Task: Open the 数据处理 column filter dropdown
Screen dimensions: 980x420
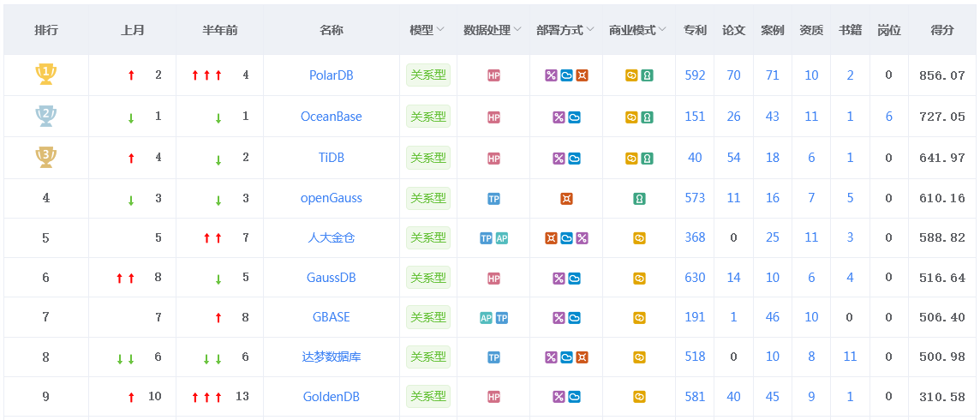Action: (x=517, y=30)
